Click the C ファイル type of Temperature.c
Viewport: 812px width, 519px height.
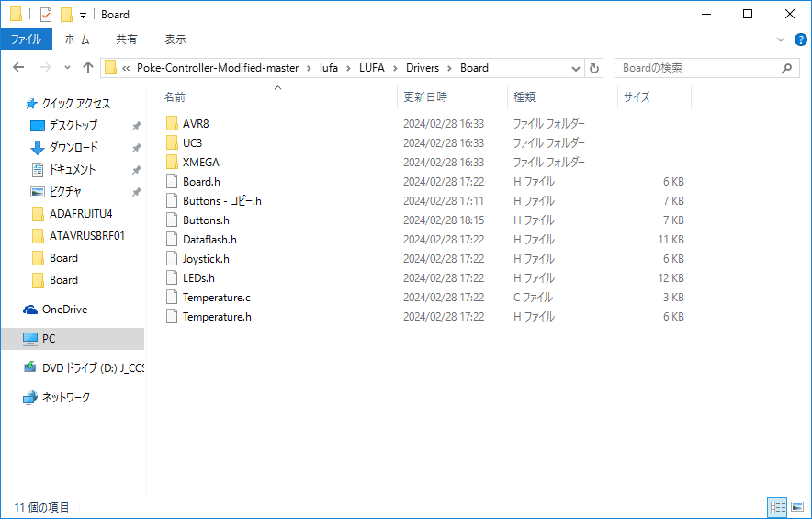click(x=533, y=298)
